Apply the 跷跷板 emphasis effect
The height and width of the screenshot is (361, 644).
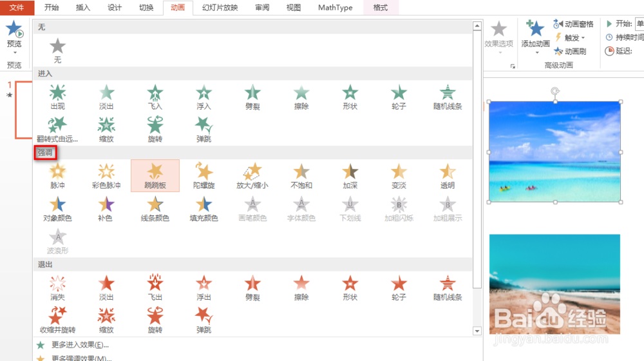155,176
